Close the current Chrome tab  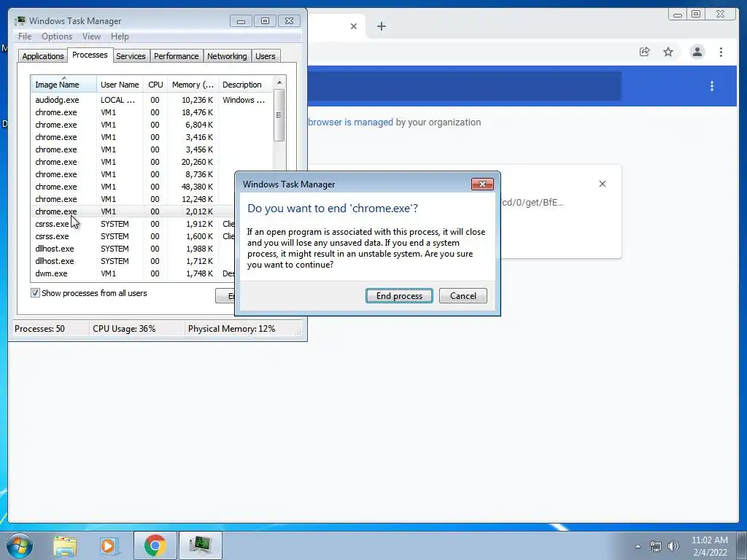354,26
